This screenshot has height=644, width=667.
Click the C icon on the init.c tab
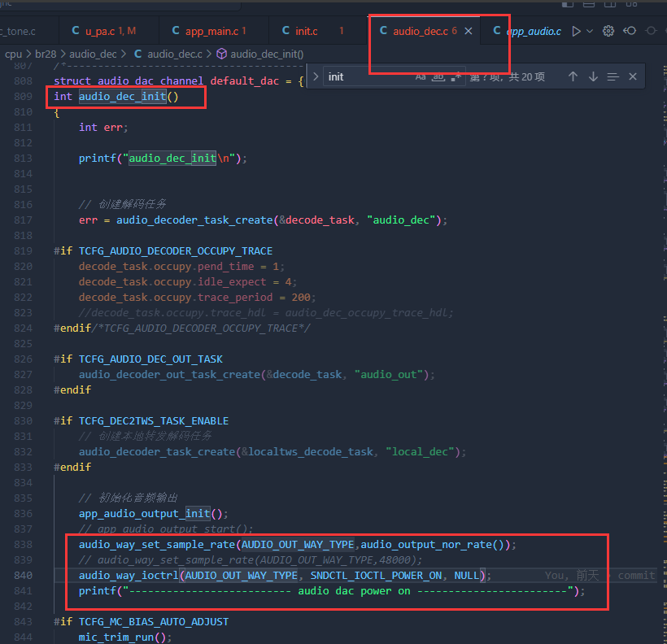286,31
